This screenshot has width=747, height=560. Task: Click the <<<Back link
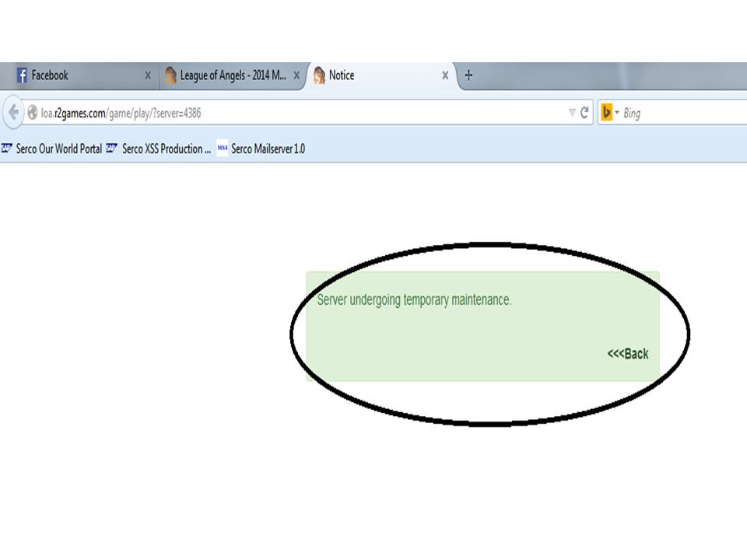pyautogui.click(x=627, y=354)
